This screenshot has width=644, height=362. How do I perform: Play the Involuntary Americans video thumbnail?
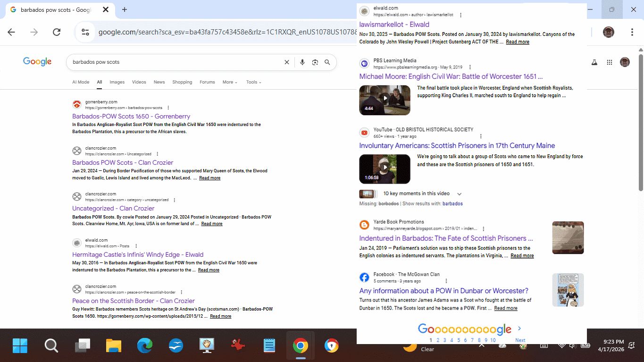click(x=385, y=168)
